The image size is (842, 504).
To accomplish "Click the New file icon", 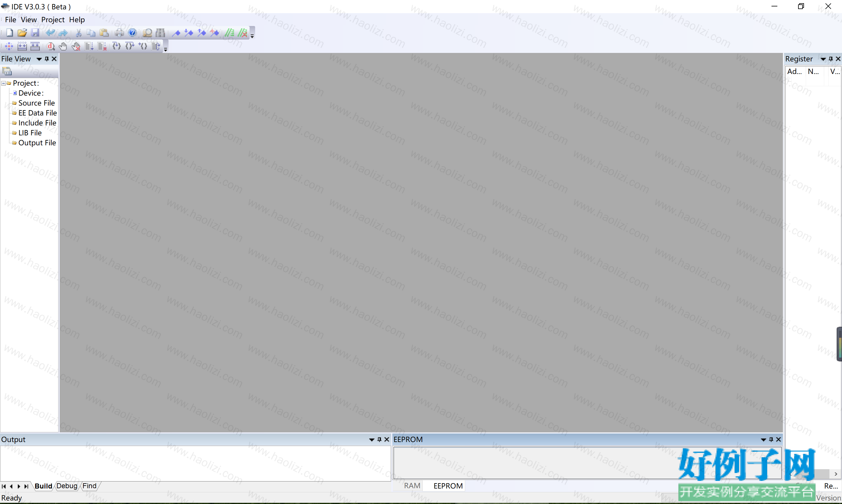I will (x=9, y=33).
